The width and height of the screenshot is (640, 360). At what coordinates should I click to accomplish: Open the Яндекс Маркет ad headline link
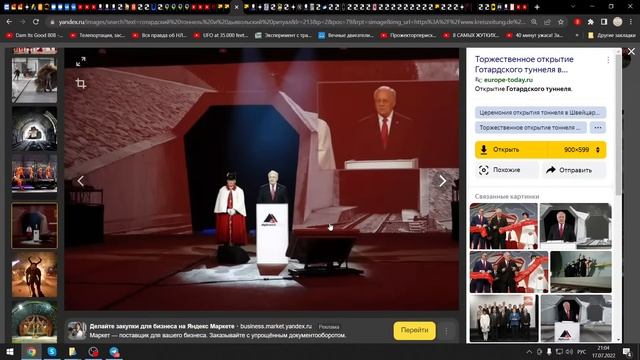[x=162, y=326]
